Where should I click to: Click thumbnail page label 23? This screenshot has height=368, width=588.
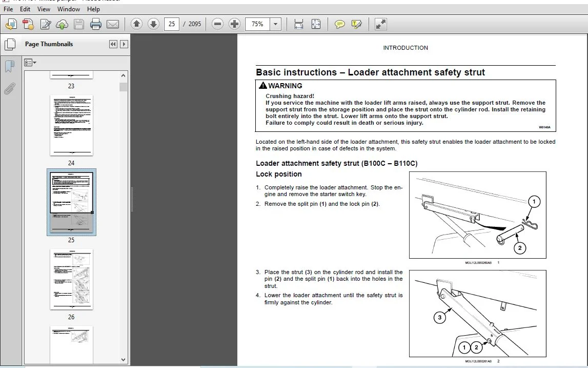point(71,86)
